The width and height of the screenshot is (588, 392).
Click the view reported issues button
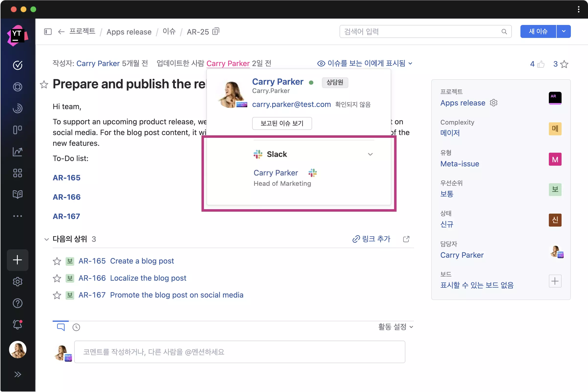(x=282, y=123)
